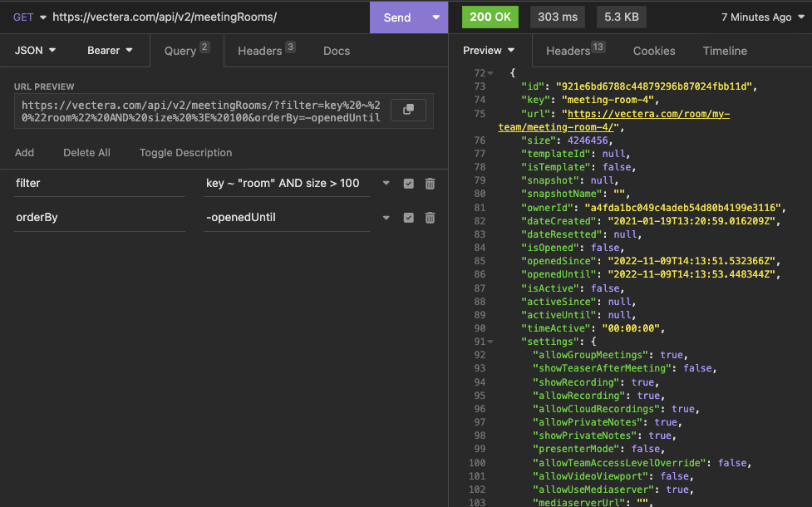Open the orderBy value options dropdown
Screen dimensions: 812x507
(x=386, y=218)
